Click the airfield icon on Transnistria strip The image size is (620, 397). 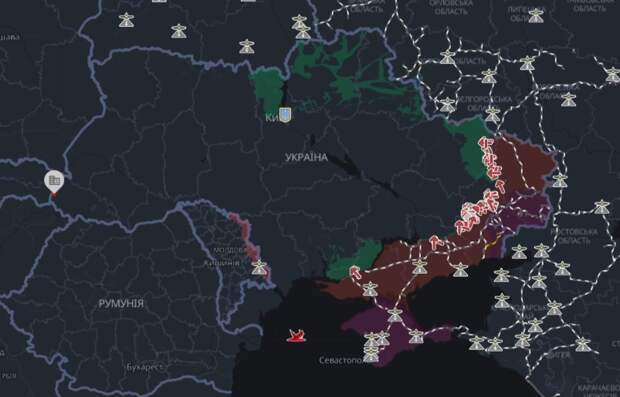pyautogui.click(x=259, y=267)
